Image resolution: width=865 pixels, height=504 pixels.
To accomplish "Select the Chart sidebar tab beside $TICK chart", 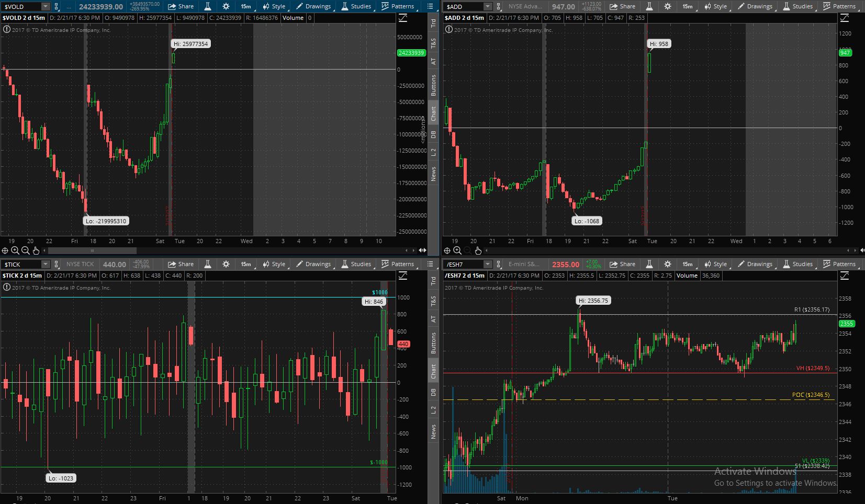I will pyautogui.click(x=433, y=372).
